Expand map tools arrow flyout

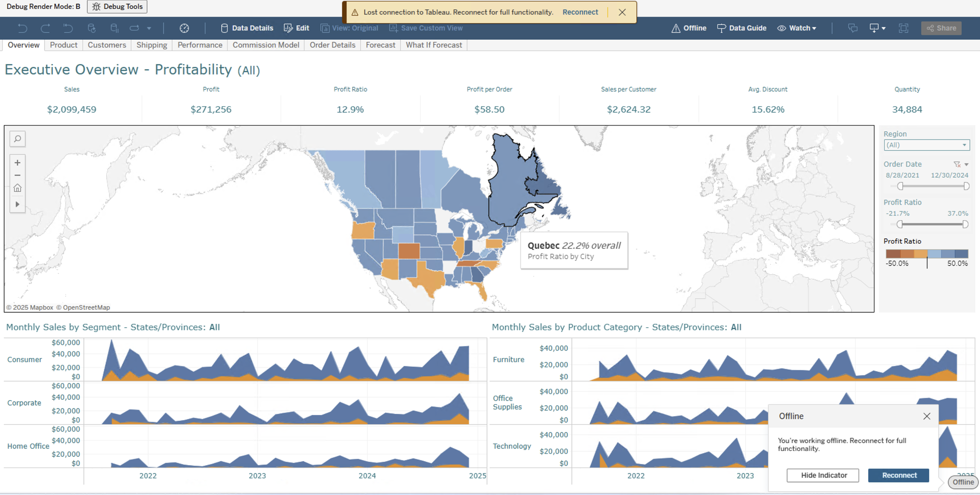[x=17, y=204]
